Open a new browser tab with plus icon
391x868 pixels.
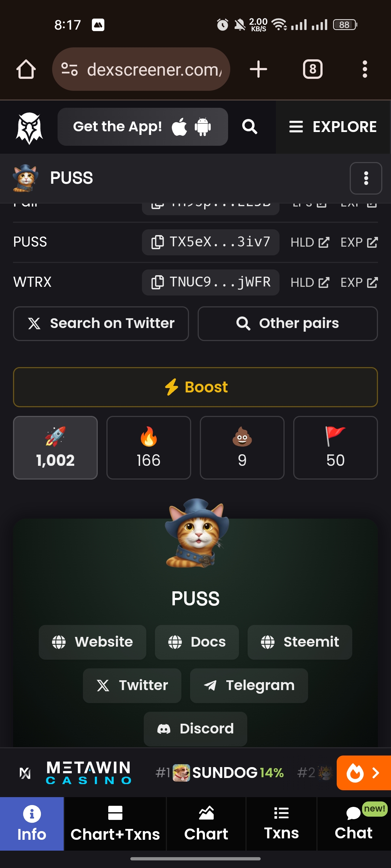258,69
